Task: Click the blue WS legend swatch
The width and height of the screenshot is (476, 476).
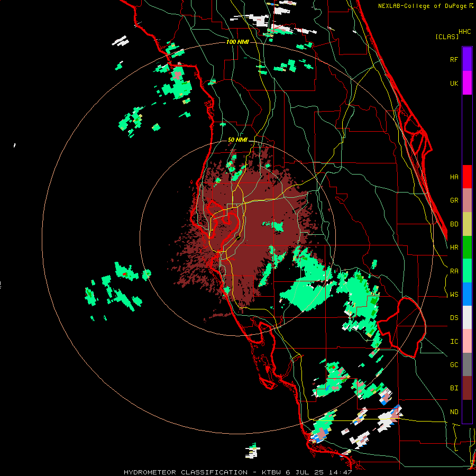Action: pyautogui.click(x=467, y=294)
